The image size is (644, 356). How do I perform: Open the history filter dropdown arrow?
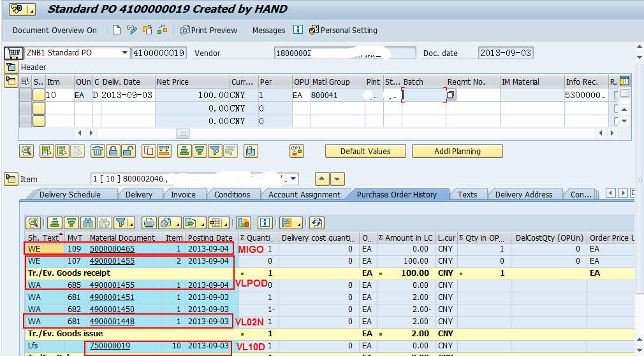[x=131, y=225]
